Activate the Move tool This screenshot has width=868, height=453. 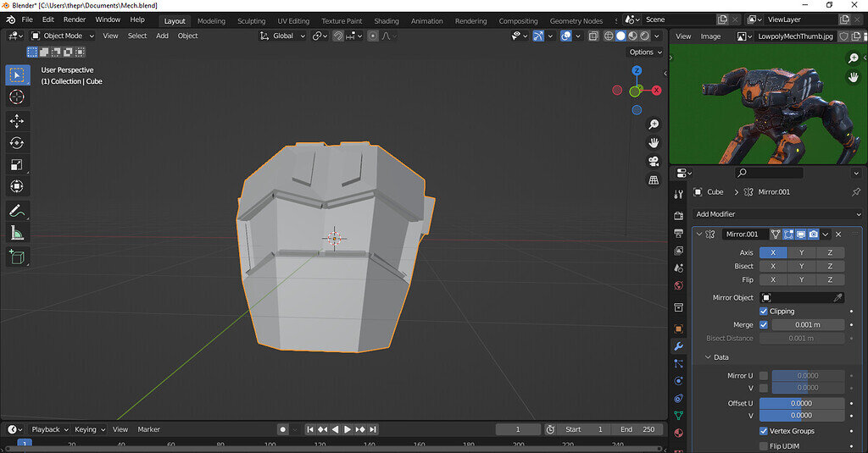17,121
